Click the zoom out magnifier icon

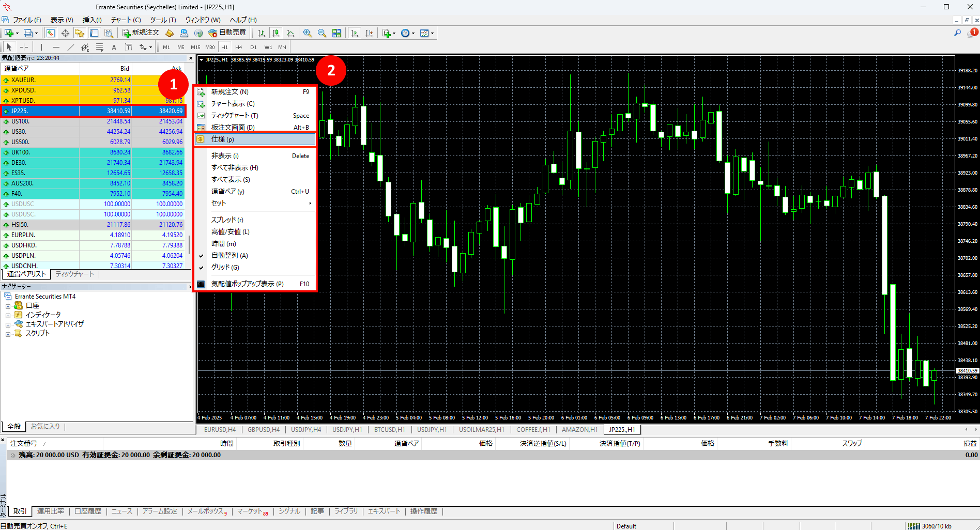(x=321, y=33)
